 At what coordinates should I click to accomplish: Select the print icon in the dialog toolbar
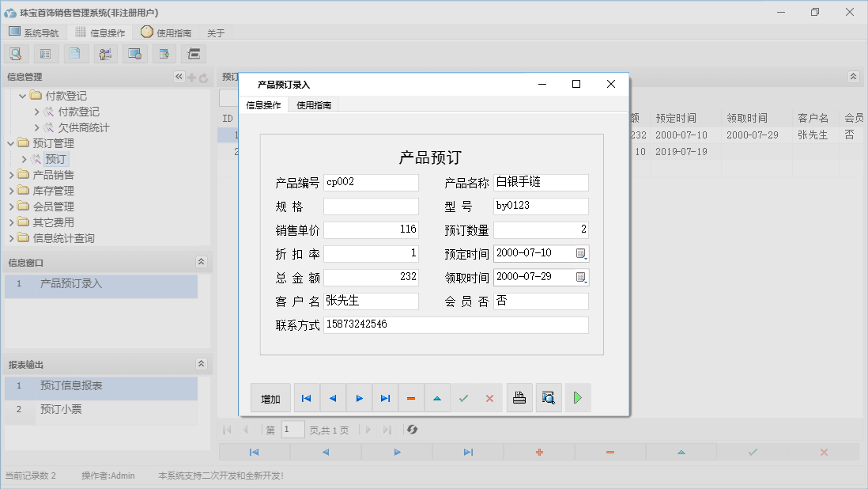click(519, 397)
